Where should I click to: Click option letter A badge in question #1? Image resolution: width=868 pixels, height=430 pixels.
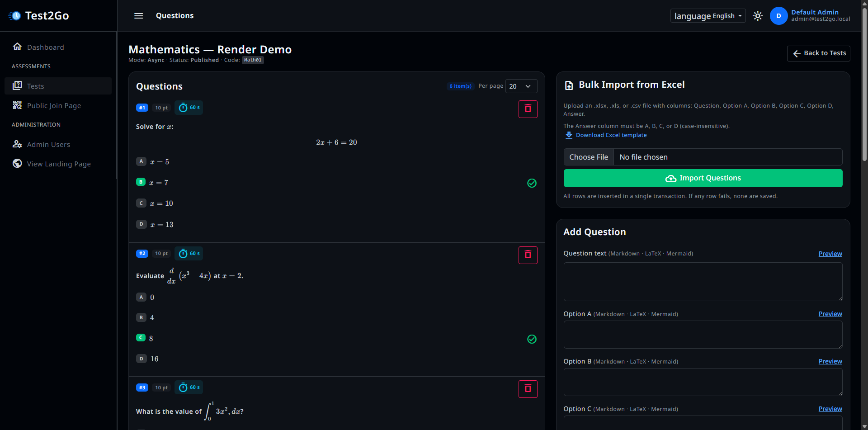[141, 161]
